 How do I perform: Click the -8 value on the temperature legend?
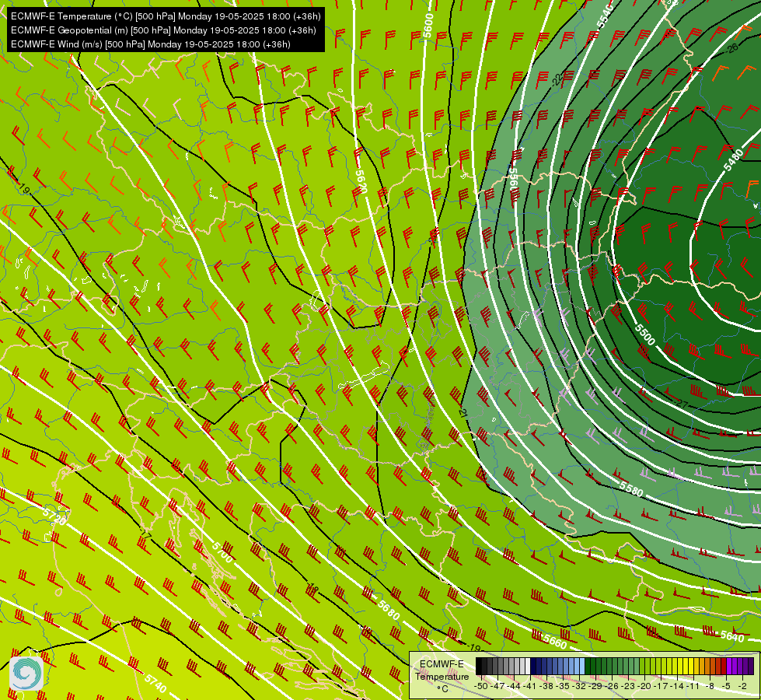tap(710, 686)
